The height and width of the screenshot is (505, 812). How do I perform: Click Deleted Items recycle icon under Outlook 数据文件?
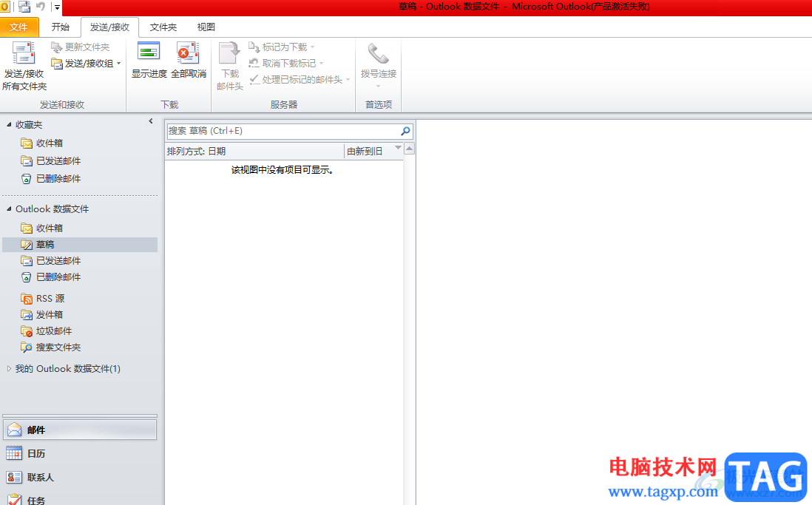click(27, 277)
